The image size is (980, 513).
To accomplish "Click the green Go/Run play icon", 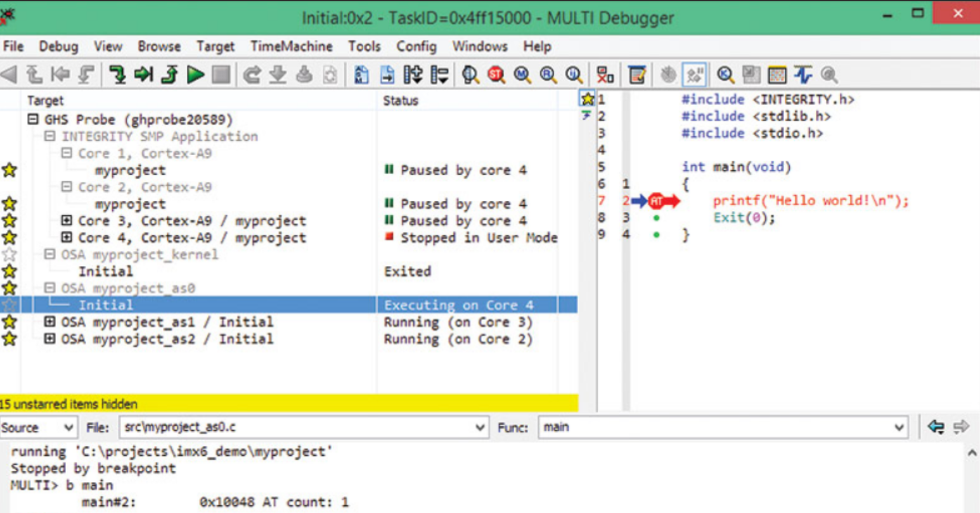I will pyautogui.click(x=195, y=75).
